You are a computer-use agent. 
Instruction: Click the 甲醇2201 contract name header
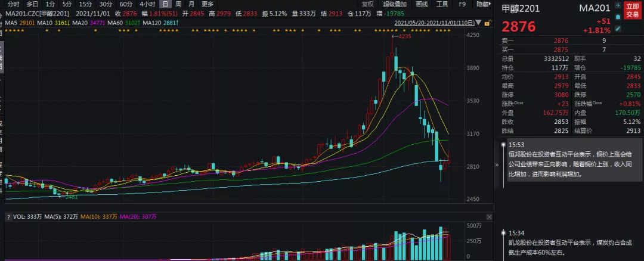click(x=521, y=8)
